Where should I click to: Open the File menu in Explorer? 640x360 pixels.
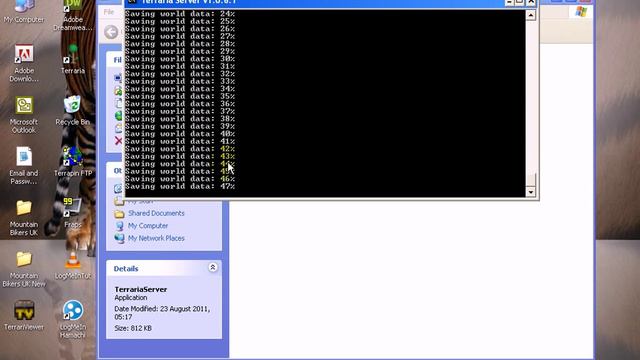pyautogui.click(x=109, y=12)
